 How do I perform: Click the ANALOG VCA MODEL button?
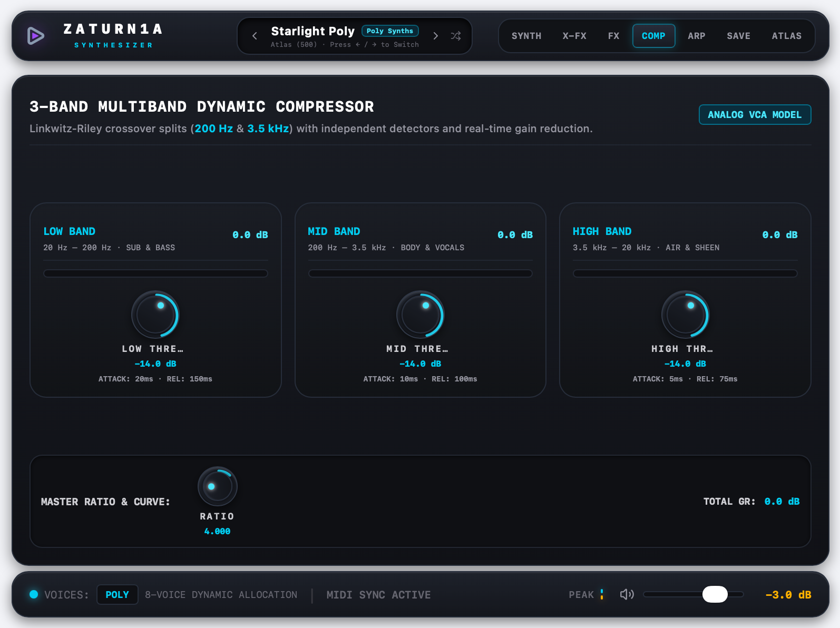pyautogui.click(x=755, y=115)
